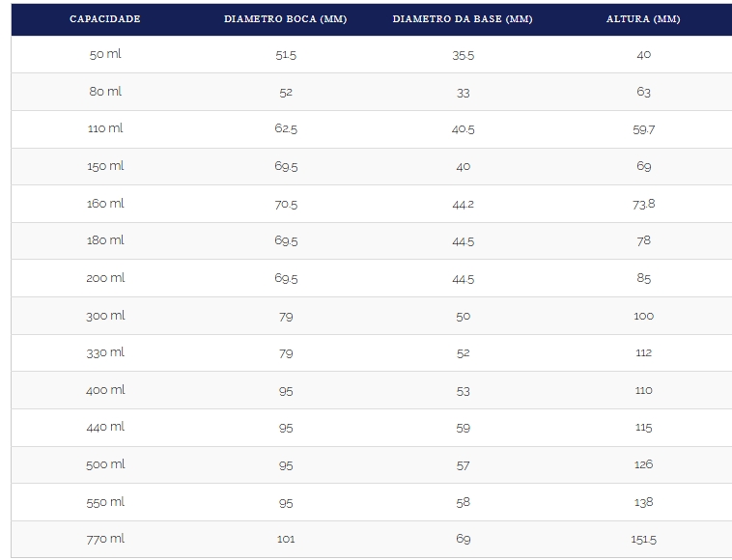Click the ALTURA (MM) column header
Screen dimensions: 732x560
click(x=643, y=19)
